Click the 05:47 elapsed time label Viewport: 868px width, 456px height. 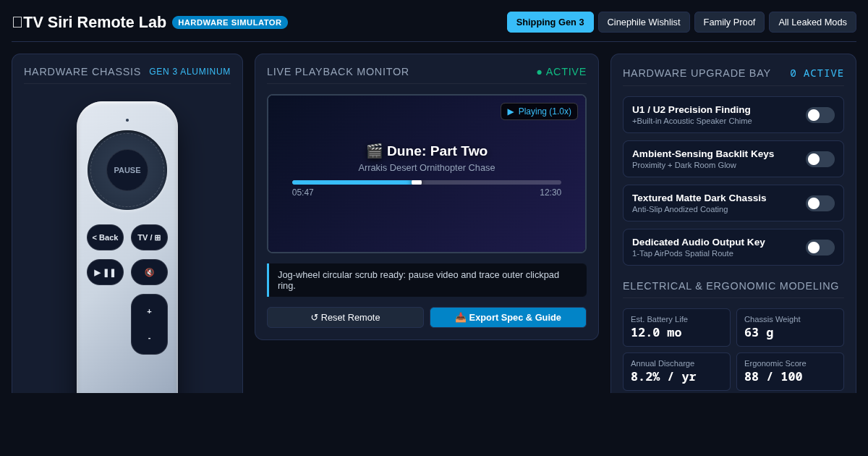tap(303, 193)
